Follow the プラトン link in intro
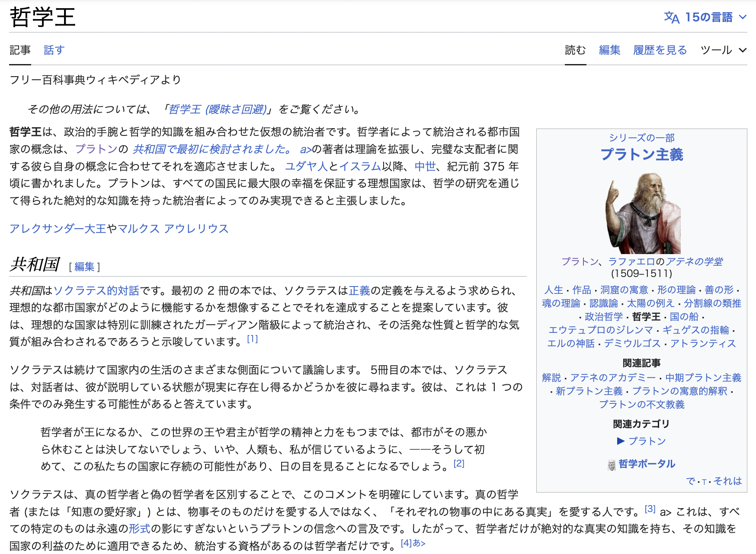 96,149
